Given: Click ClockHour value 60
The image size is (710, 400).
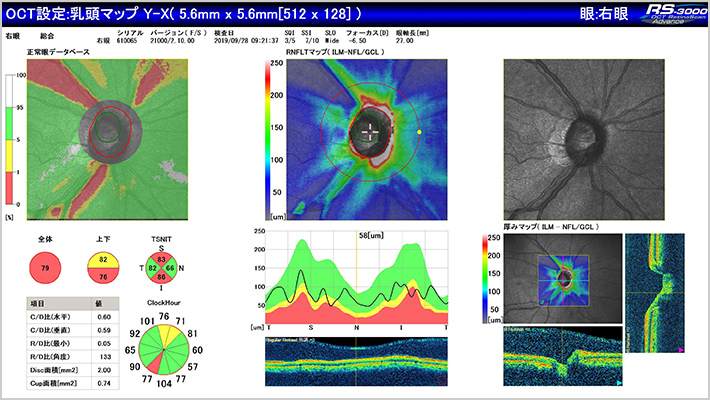Looking at the screenshot, I should [197, 350].
